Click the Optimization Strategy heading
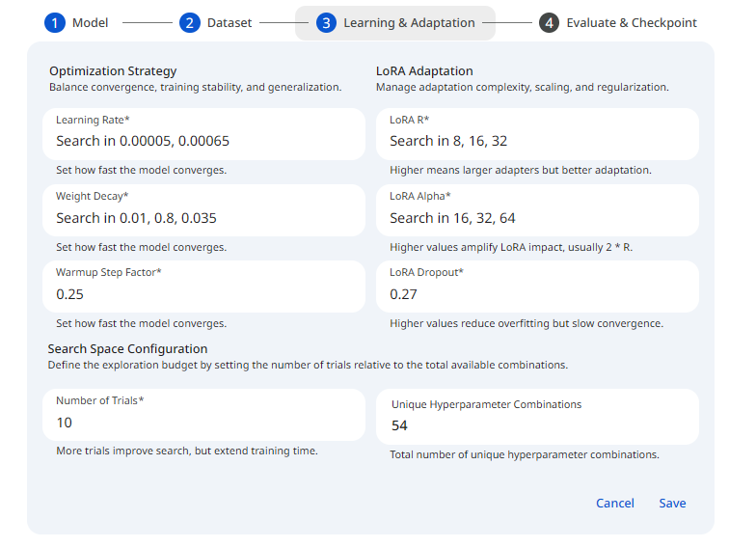The height and width of the screenshot is (547, 756). (x=113, y=70)
